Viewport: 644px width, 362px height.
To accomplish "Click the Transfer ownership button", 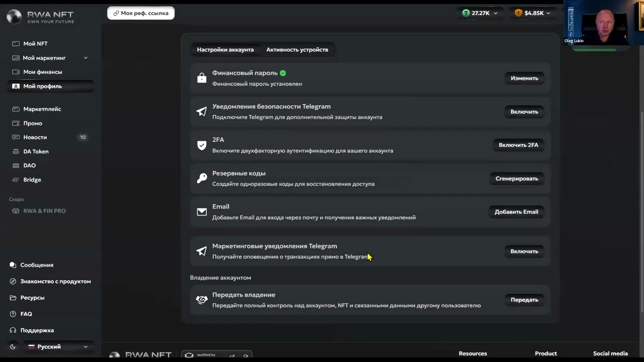I will 524,300.
